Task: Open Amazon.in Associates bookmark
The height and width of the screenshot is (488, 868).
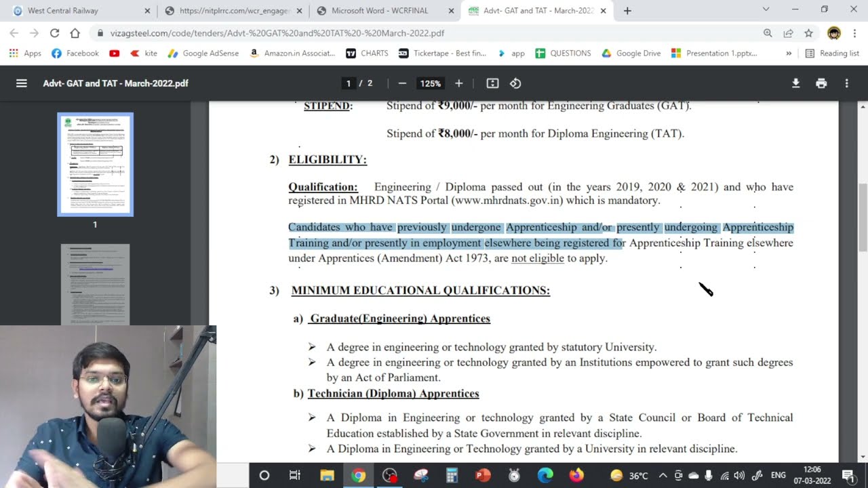Action: point(292,53)
